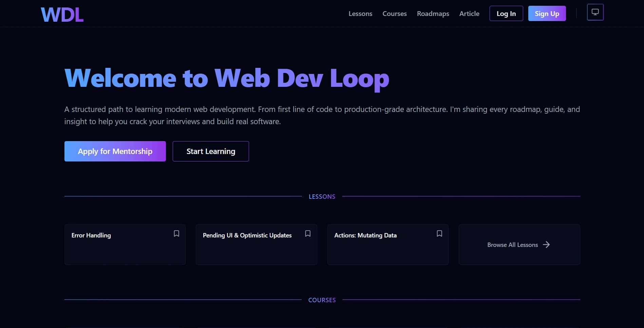Click the Apply for Mentorship button

[115, 151]
